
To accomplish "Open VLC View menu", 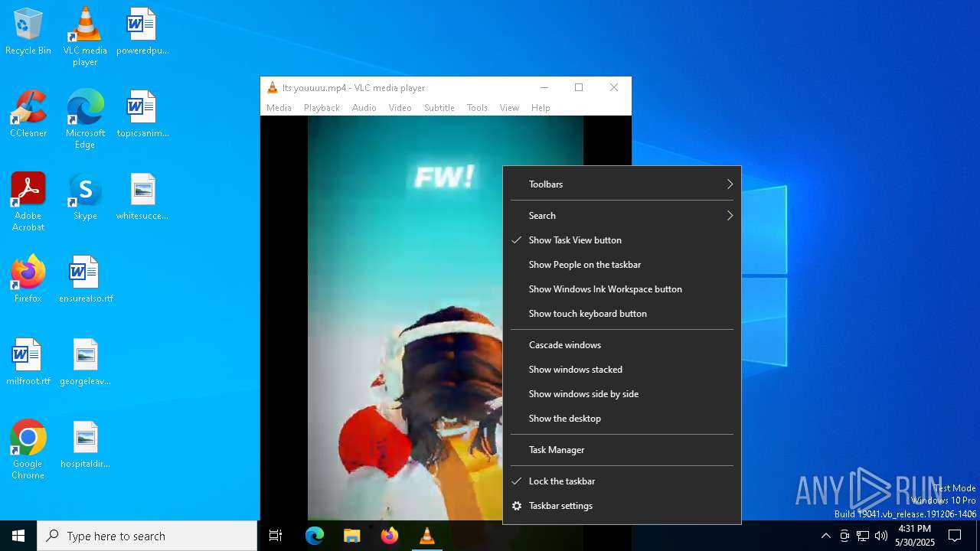I will [509, 108].
